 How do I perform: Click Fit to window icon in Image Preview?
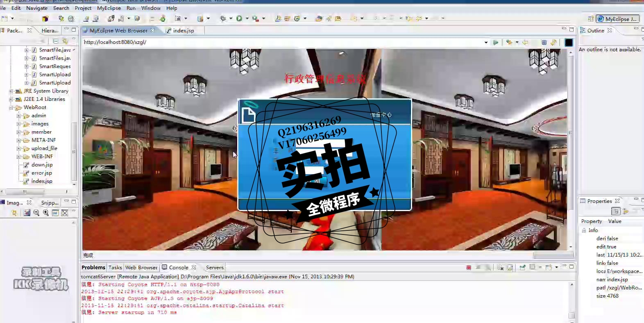tap(65, 213)
